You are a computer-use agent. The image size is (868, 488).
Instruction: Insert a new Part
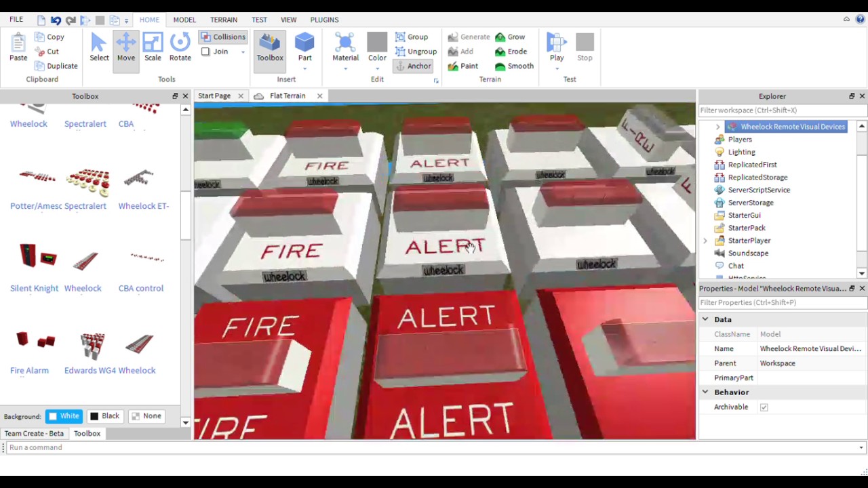click(x=304, y=47)
